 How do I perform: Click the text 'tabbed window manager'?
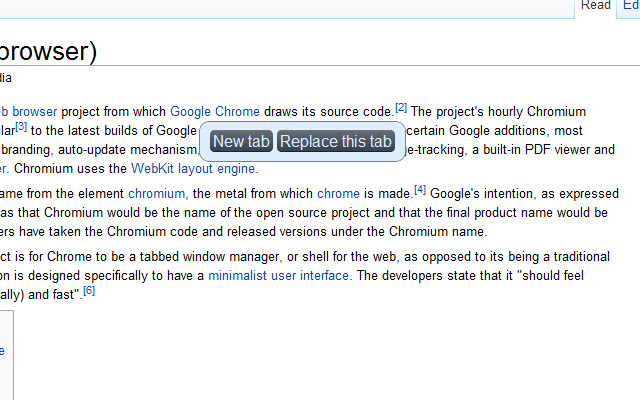point(210,257)
